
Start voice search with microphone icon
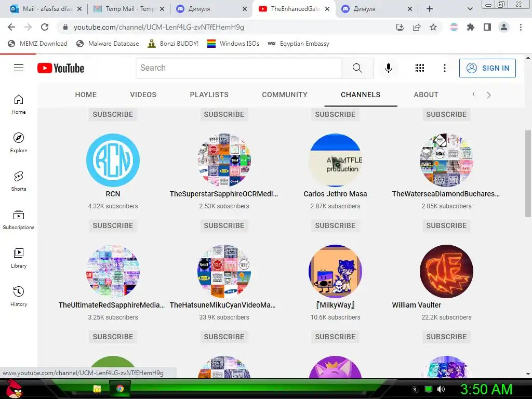[389, 68]
